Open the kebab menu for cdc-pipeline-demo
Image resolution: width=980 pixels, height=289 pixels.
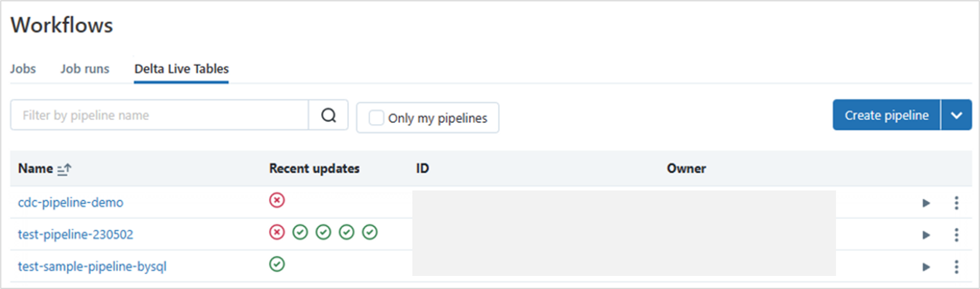click(x=956, y=203)
